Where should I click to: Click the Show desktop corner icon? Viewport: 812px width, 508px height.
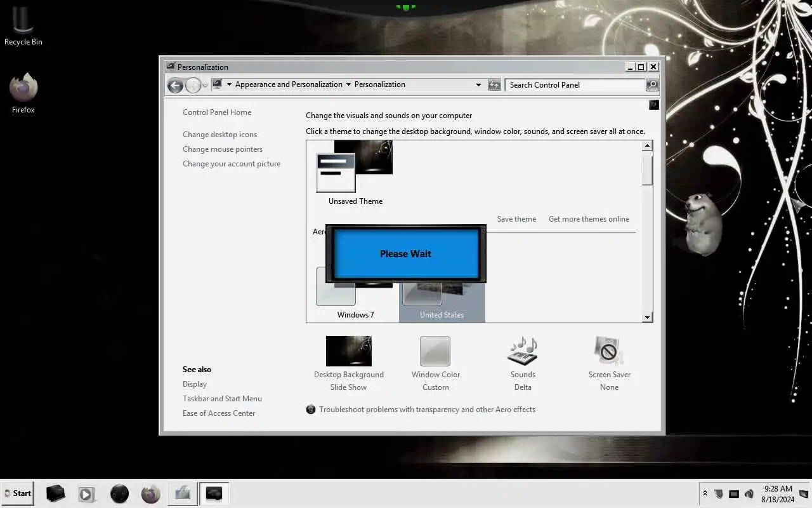tap(804, 493)
